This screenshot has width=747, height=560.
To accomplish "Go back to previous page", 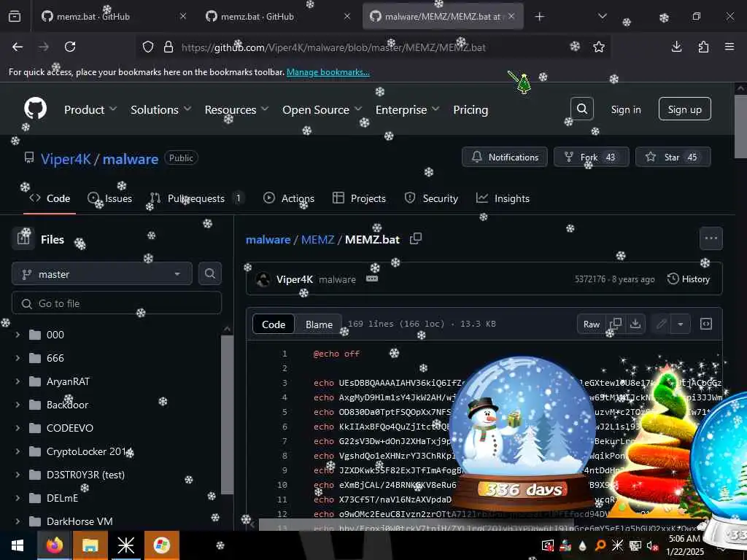I will coord(18,47).
